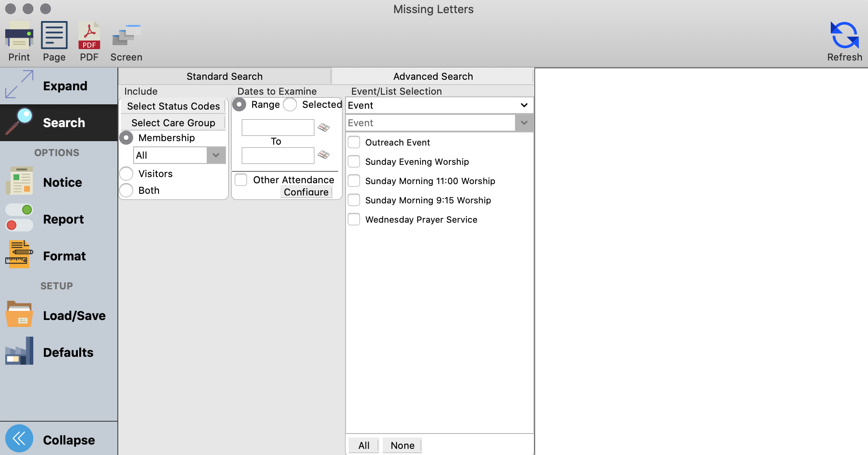
Task: Export using the PDF icon
Action: tap(89, 36)
